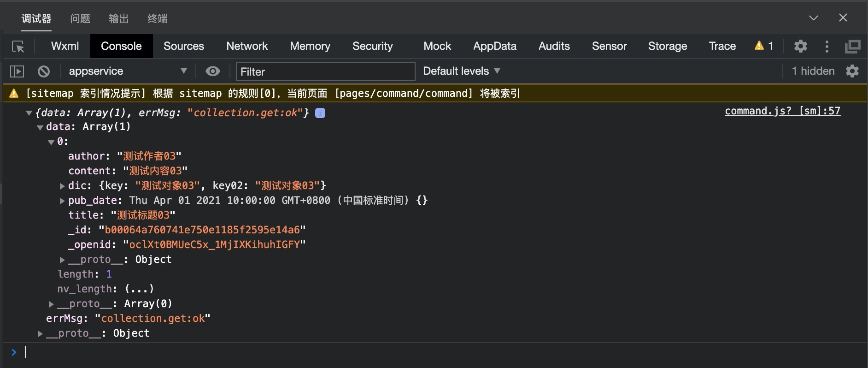Expand the last __proto__: Object node
This screenshot has width=868, height=368.
point(40,333)
